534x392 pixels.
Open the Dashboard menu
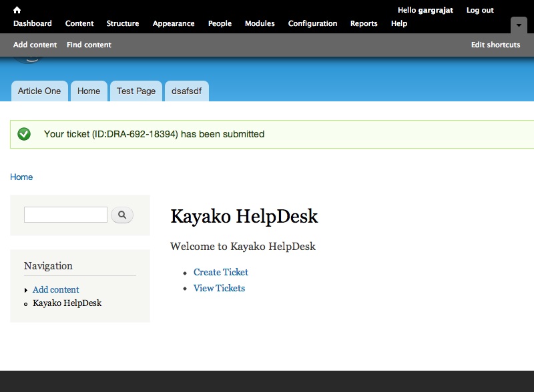point(32,23)
